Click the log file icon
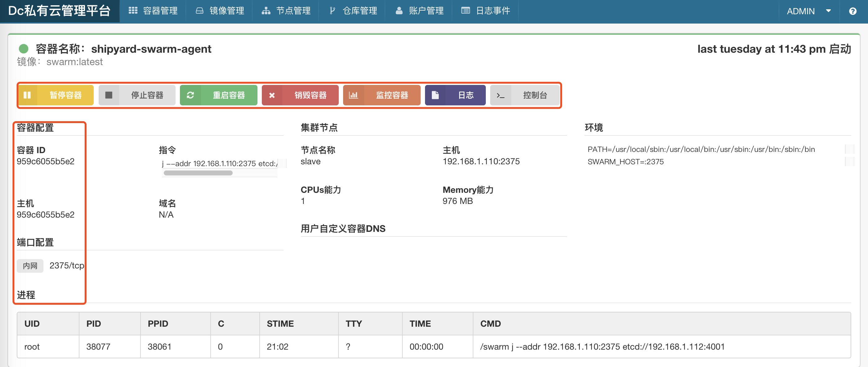Image resolution: width=868 pixels, height=367 pixels. point(435,95)
